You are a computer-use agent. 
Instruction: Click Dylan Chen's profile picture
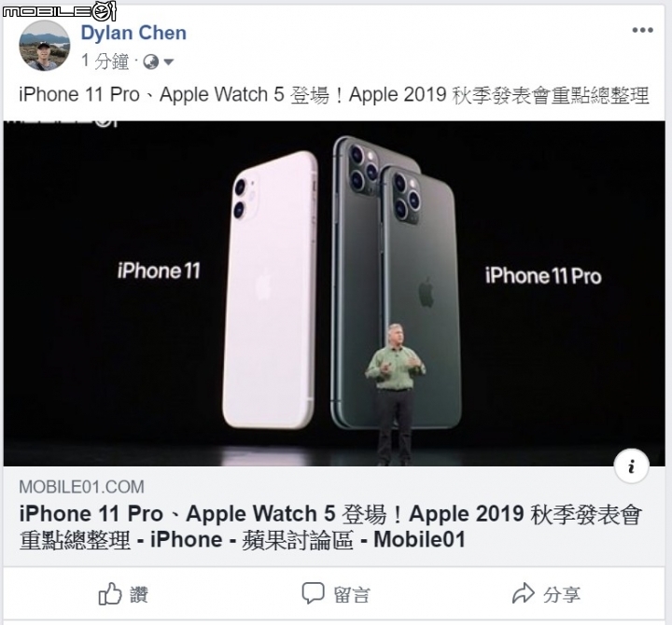pyautogui.click(x=45, y=46)
